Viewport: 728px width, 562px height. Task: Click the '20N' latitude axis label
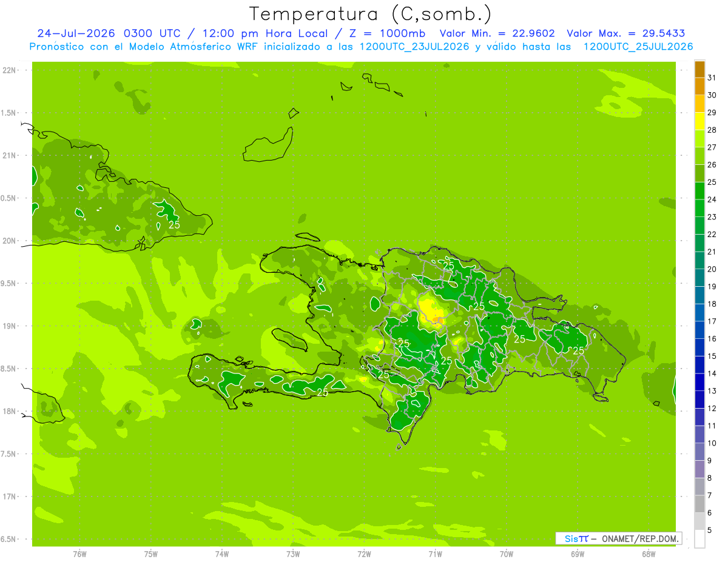[x=10, y=241]
